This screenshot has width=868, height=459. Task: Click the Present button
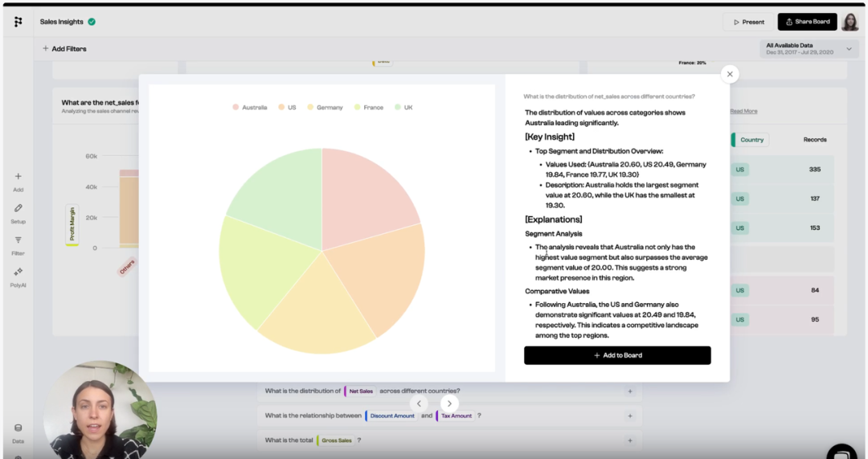(x=747, y=22)
